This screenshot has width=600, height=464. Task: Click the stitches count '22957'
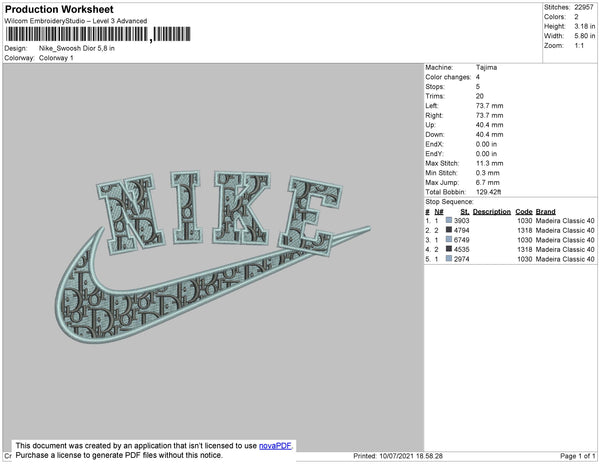pyautogui.click(x=584, y=7)
